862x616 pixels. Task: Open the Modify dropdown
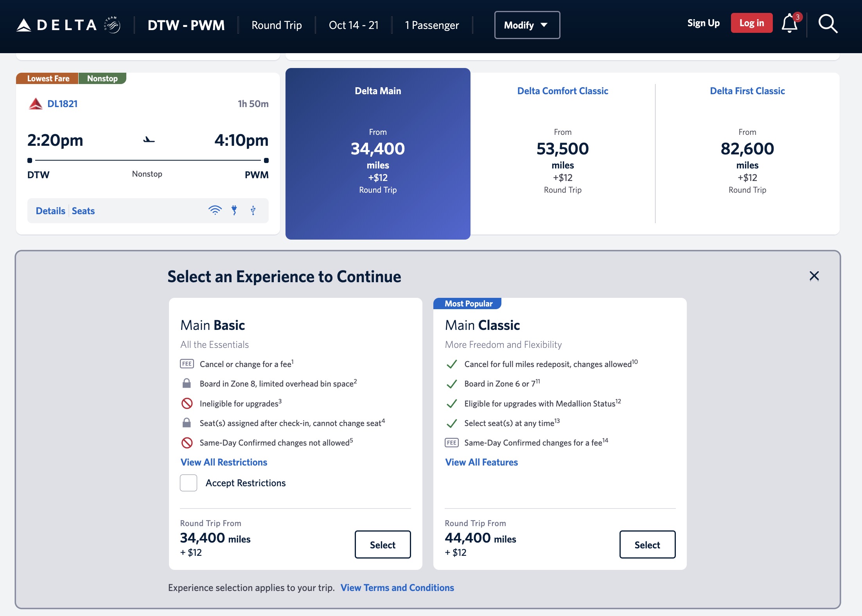[x=527, y=25]
